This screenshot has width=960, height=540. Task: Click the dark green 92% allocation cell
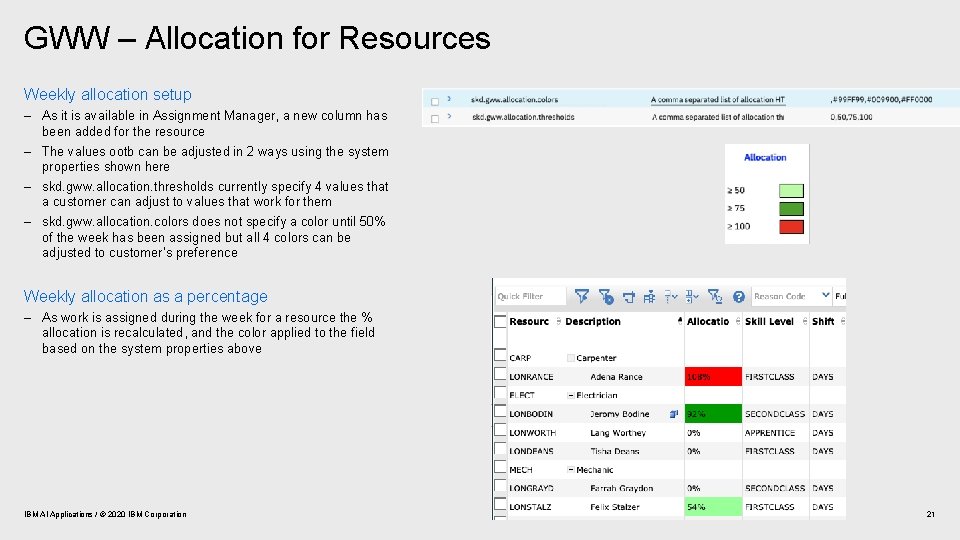click(713, 414)
